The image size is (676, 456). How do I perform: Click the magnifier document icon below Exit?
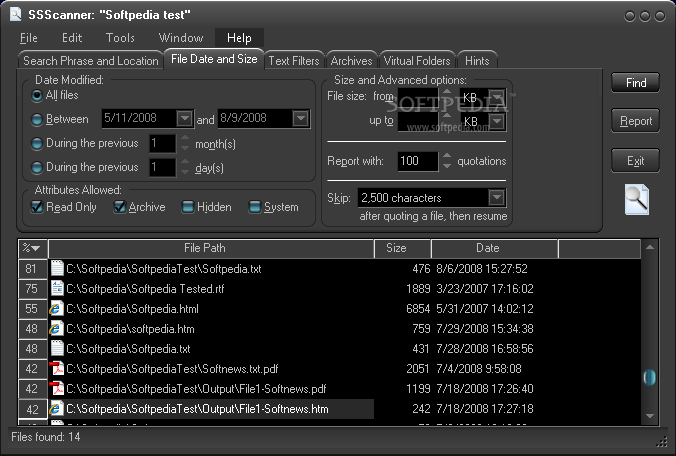[637, 200]
